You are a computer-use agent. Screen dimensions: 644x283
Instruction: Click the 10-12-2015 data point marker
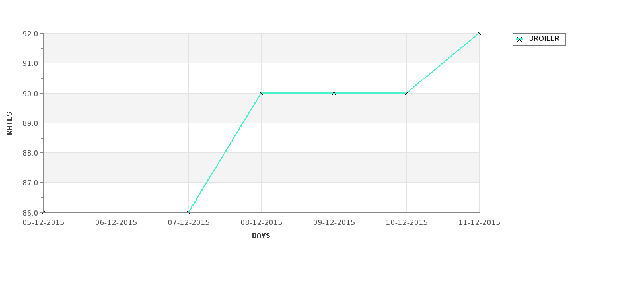[x=407, y=93]
